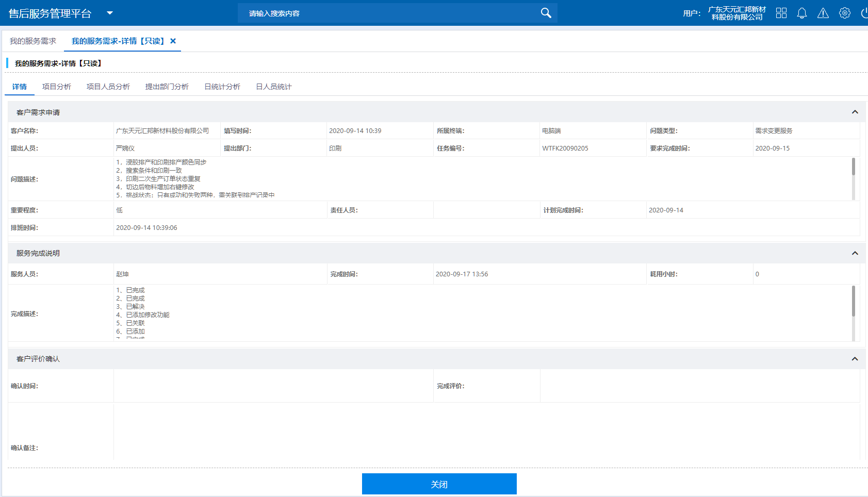Viewport: 868px width, 497px height.
Task: Collapse the 客户需求申请 section
Action: [x=855, y=112]
